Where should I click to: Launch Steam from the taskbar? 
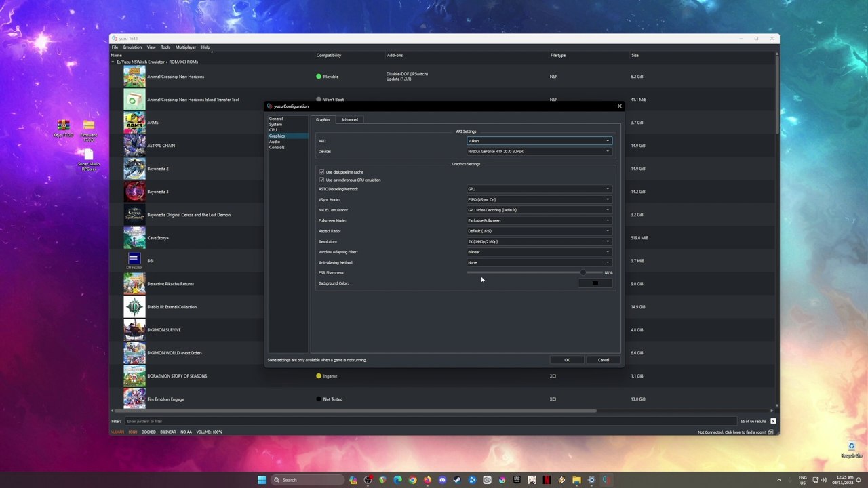click(x=457, y=480)
